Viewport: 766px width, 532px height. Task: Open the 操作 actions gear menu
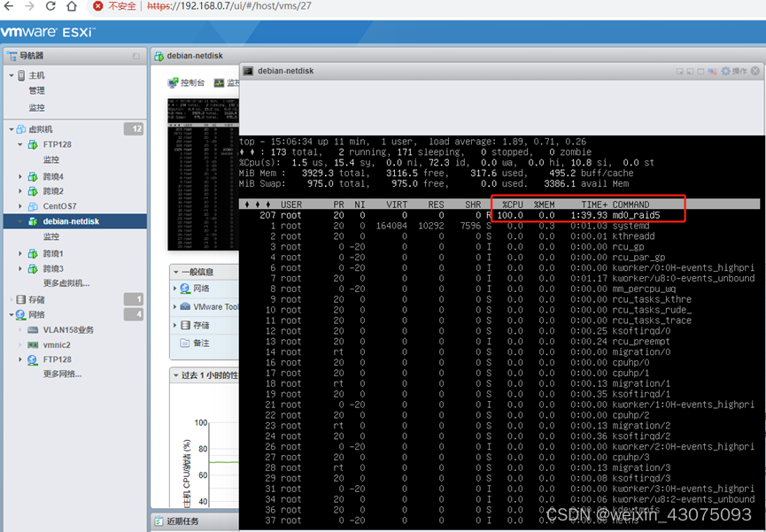[734, 71]
